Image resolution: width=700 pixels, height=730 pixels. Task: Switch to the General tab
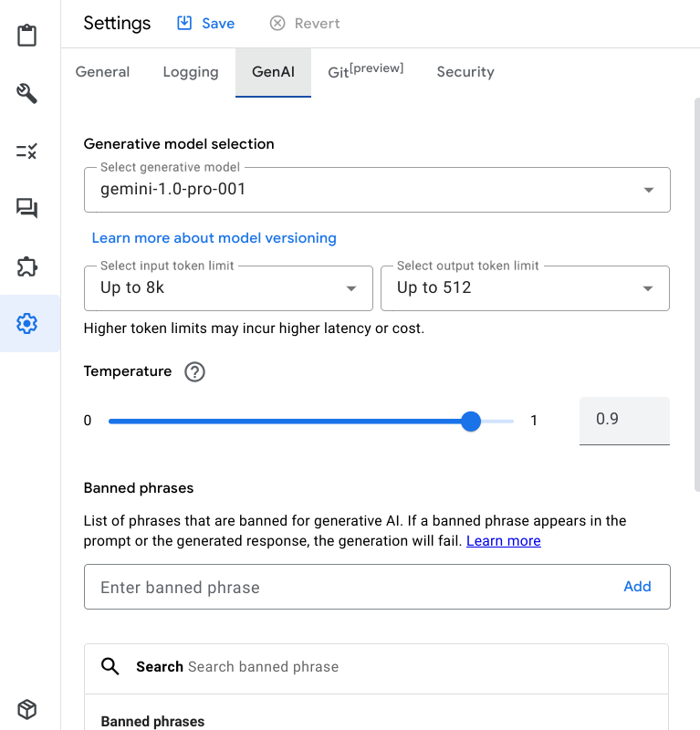pyautogui.click(x=102, y=72)
